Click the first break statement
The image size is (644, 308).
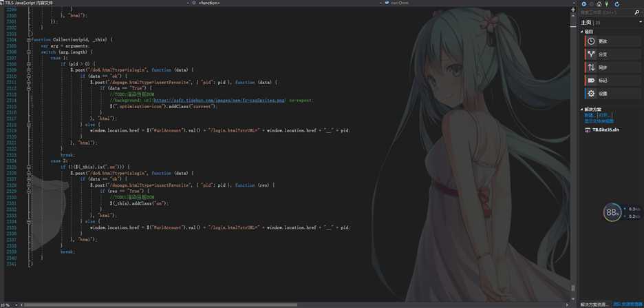pos(67,155)
